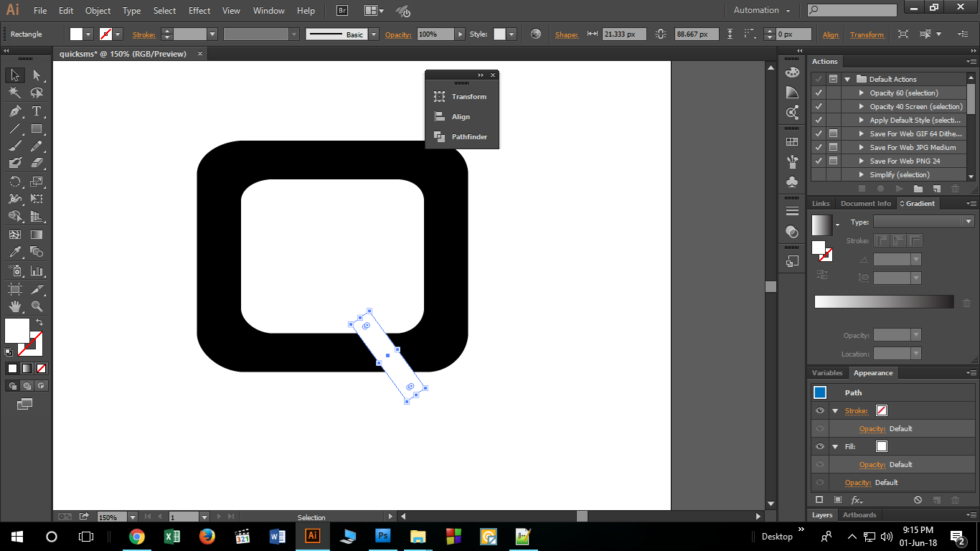Image resolution: width=980 pixels, height=551 pixels.
Task: Select the Eyedropper tool
Action: 14,252
